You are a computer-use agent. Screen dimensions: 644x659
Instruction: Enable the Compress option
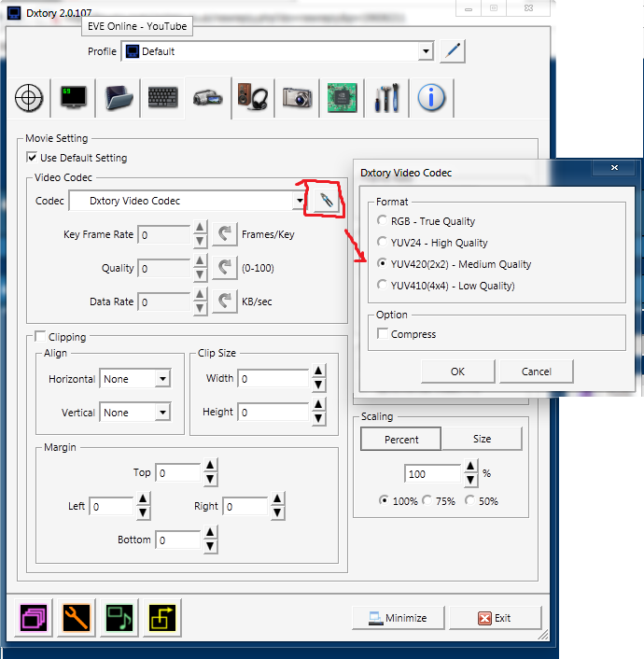click(x=383, y=334)
